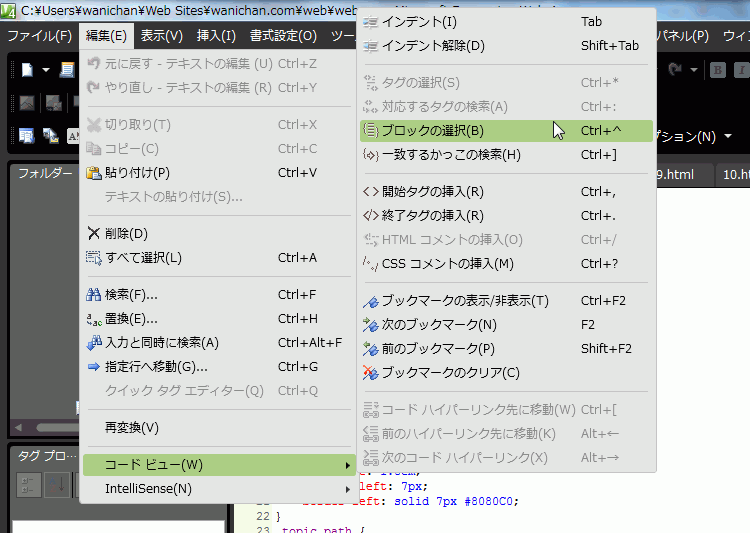Click the Find Matching Brace (一致するかっこの検索) icon
Viewport: 750px width, 533px height.
coord(371,155)
